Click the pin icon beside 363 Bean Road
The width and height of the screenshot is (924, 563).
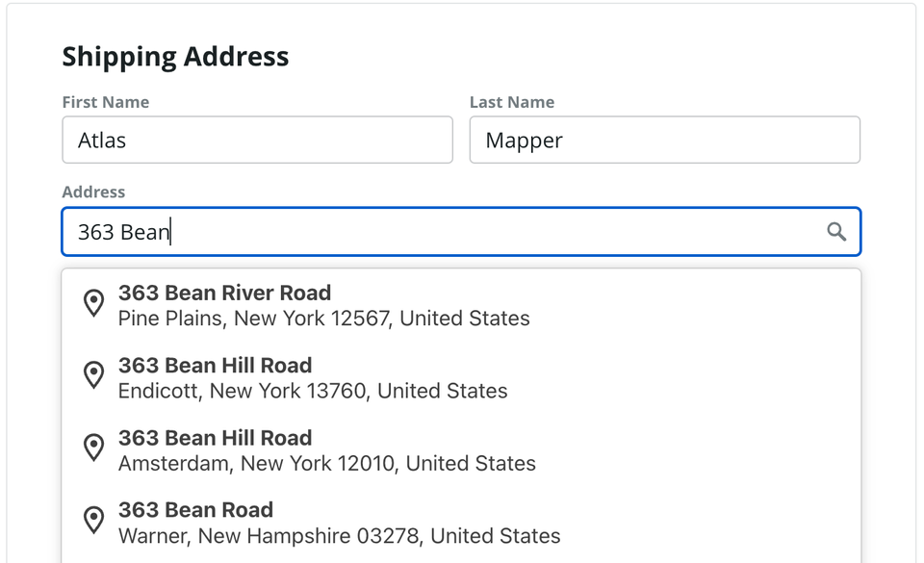tap(93, 521)
